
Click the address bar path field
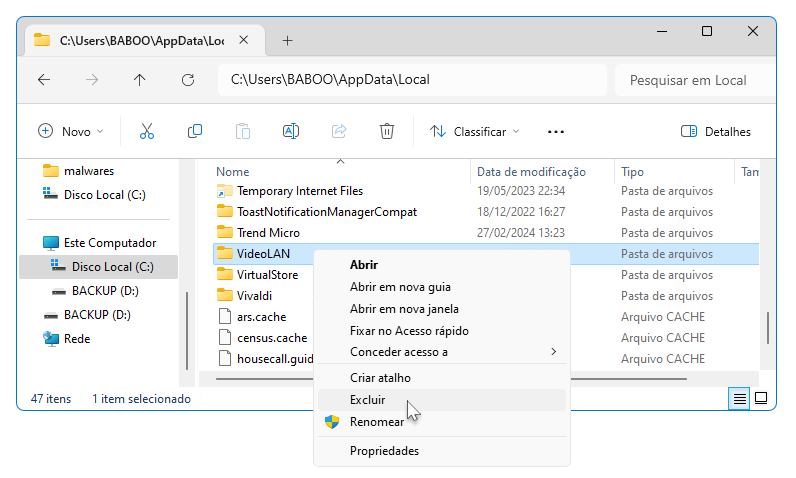pyautogui.click(x=412, y=80)
